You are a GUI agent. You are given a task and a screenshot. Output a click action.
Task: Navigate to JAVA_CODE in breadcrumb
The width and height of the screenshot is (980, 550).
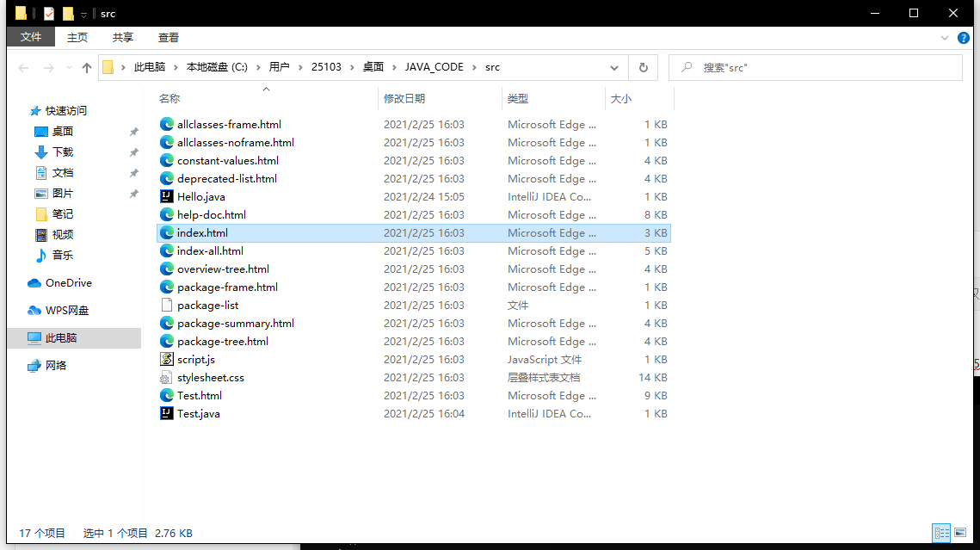(435, 67)
